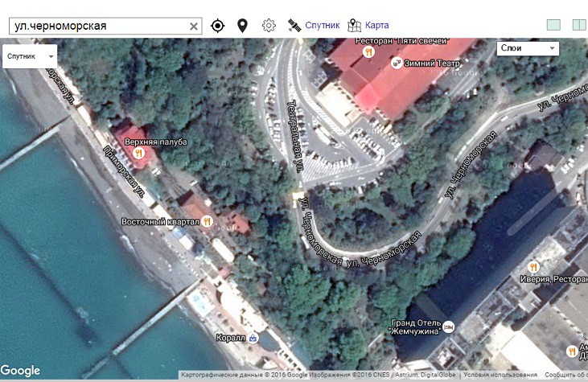Switch to Спутник view link
The height and width of the screenshot is (382, 588).
coord(322,26)
